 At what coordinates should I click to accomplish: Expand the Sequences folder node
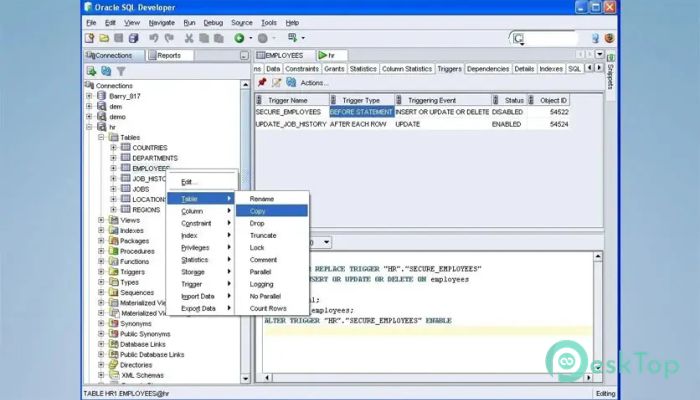point(101,292)
